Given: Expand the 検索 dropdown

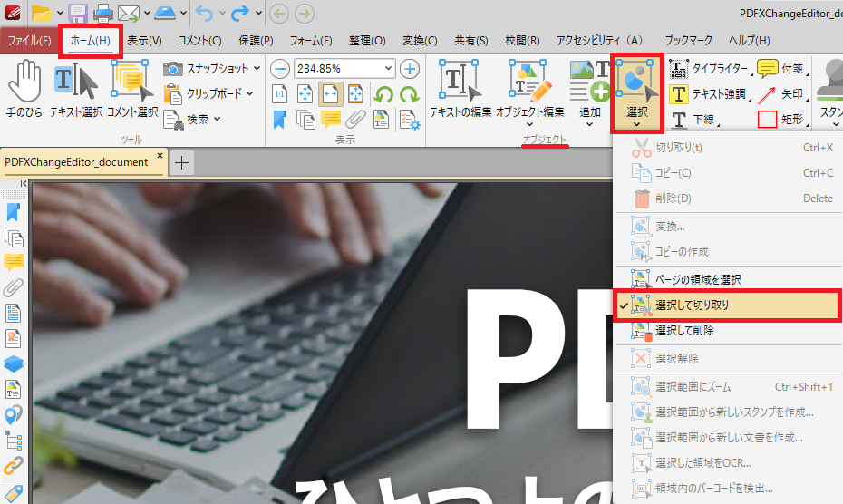Looking at the screenshot, I should pos(218,119).
